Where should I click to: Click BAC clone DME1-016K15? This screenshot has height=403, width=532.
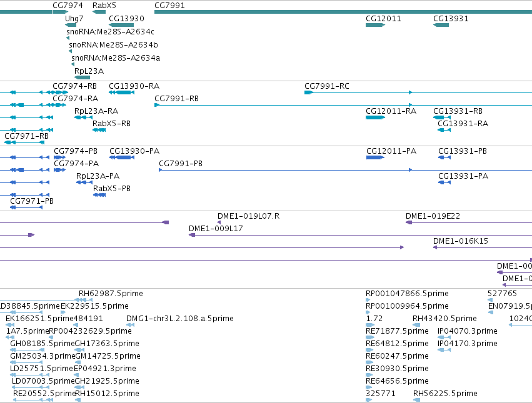click(460, 241)
